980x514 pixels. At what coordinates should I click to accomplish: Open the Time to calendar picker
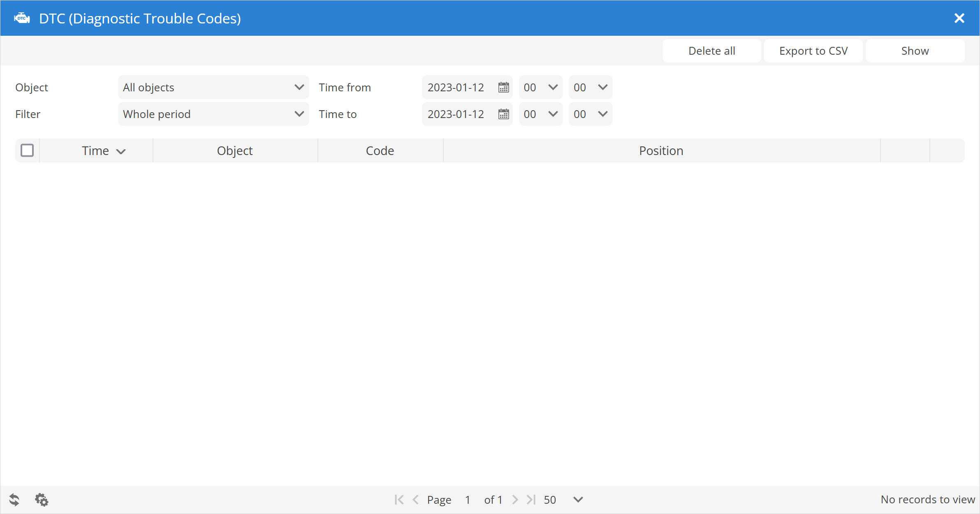[503, 114]
